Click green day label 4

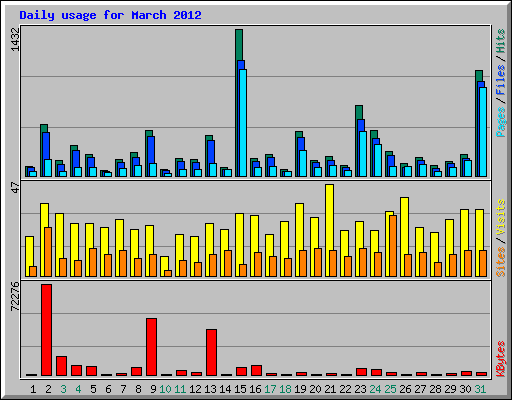point(78,389)
